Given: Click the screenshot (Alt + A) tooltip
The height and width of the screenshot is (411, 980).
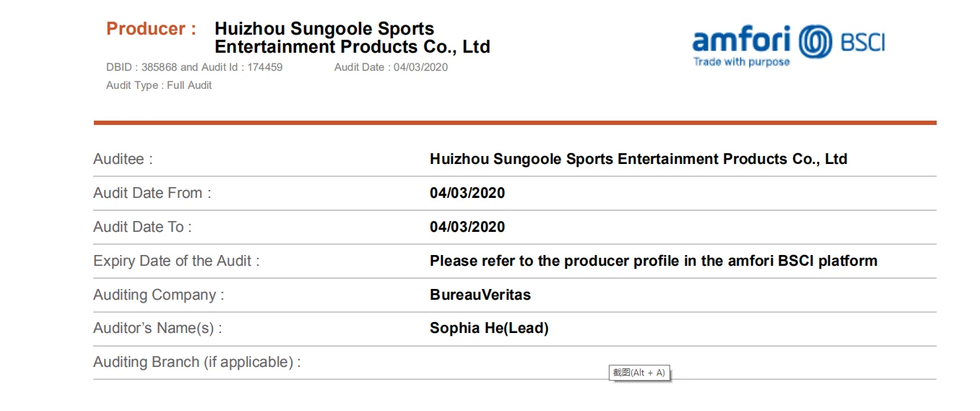Looking at the screenshot, I should tap(638, 373).
